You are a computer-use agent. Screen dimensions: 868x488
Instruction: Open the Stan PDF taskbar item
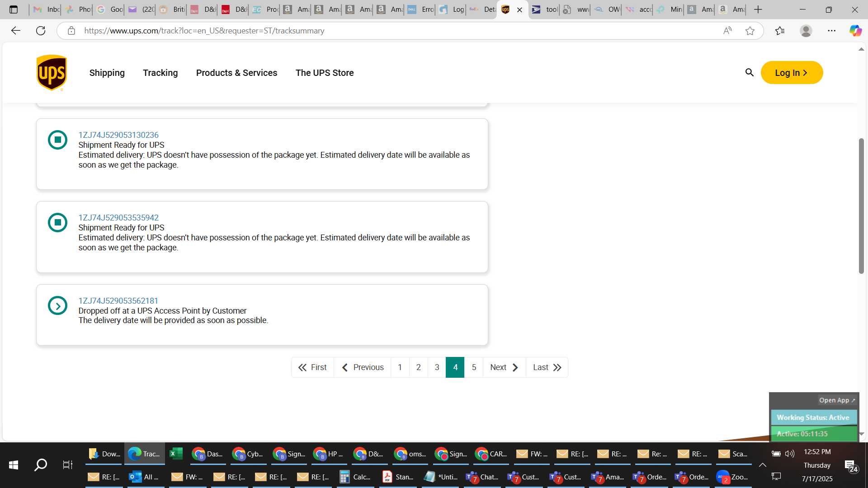pos(398,477)
